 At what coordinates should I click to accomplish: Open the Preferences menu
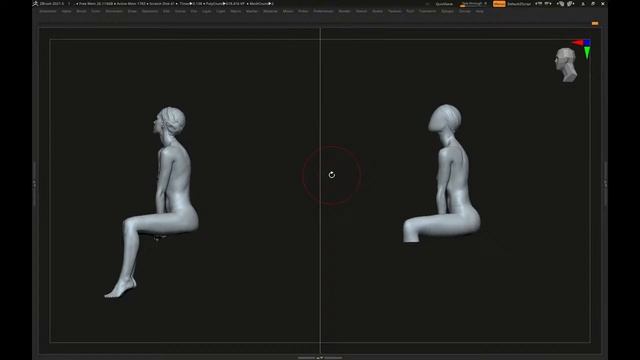pos(323,11)
